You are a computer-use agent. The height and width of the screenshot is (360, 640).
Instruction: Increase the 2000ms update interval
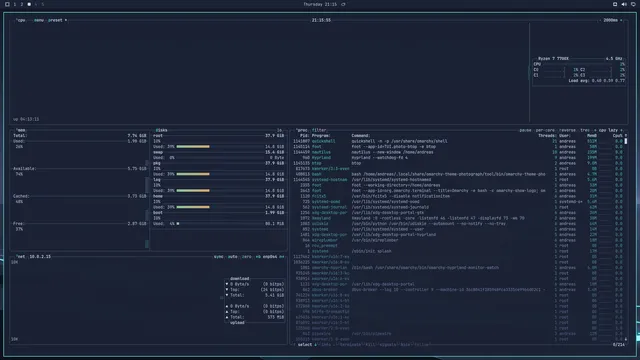click(621, 20)
